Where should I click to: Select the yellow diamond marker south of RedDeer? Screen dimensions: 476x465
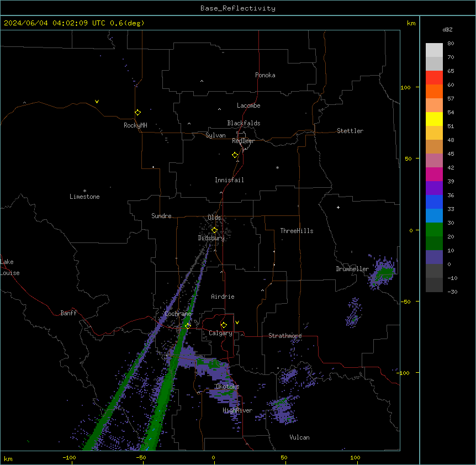pyautogui.click(x=235, y=155)
